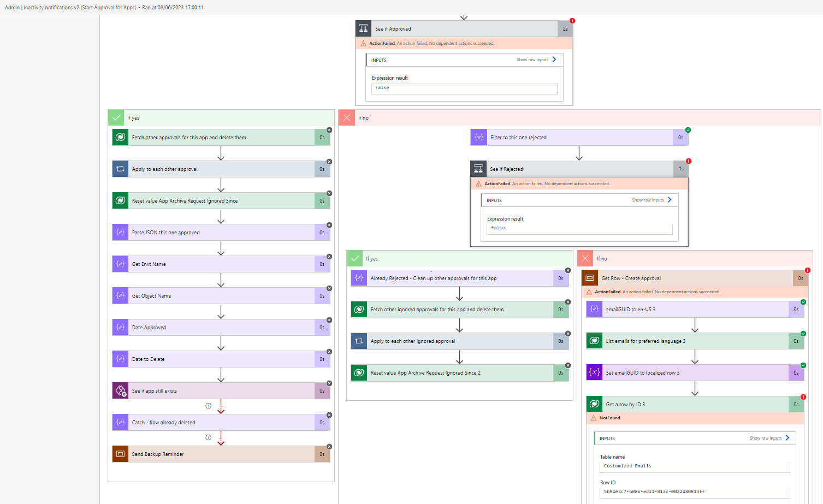Click the Row ID value field
Screen dimensions: 823x504
point(694,491)
